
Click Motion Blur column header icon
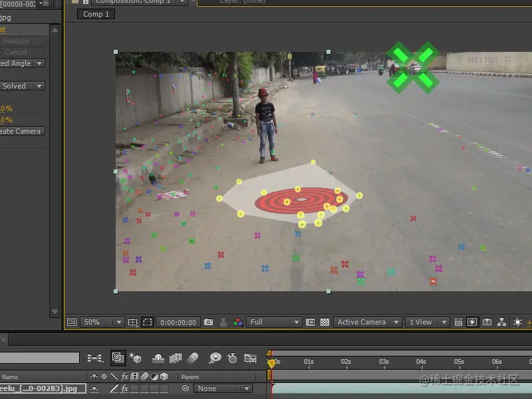pos(144,376)
